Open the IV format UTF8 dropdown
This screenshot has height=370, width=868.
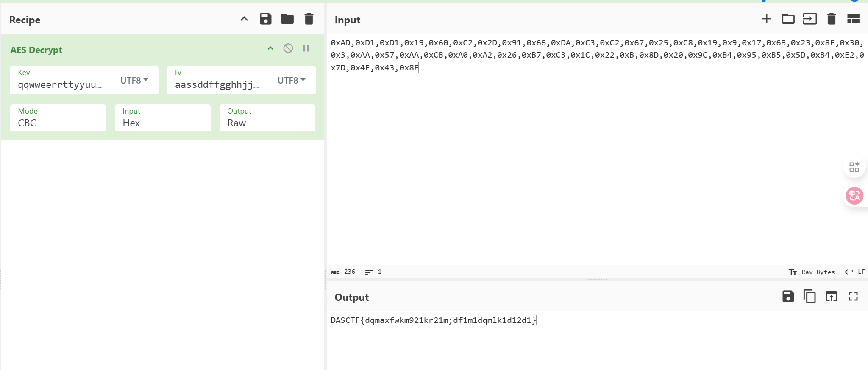pyautogui.click(x=292, y=80)
